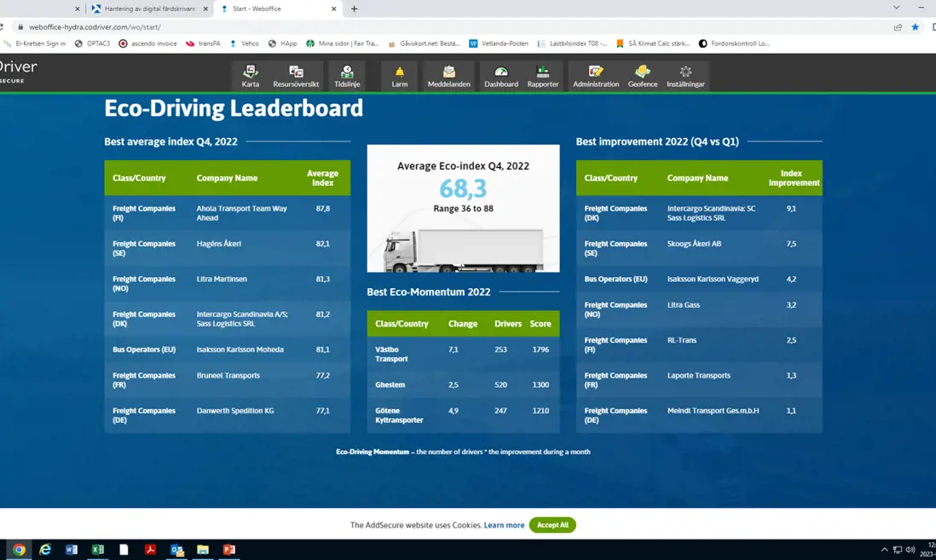The height and width of the screenshot is (560, 936).
Task: Open Microsoft Word from the taskbar
Action: (x=72, y=550)
